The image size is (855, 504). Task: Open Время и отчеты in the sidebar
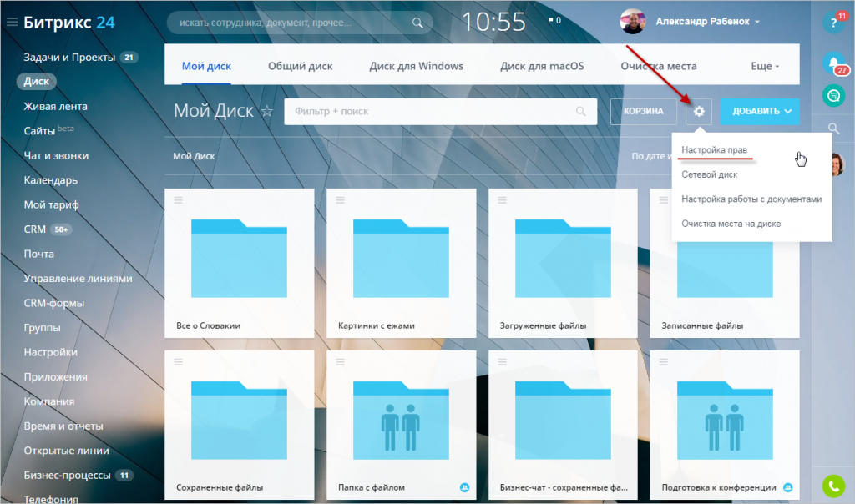[63, 426]
